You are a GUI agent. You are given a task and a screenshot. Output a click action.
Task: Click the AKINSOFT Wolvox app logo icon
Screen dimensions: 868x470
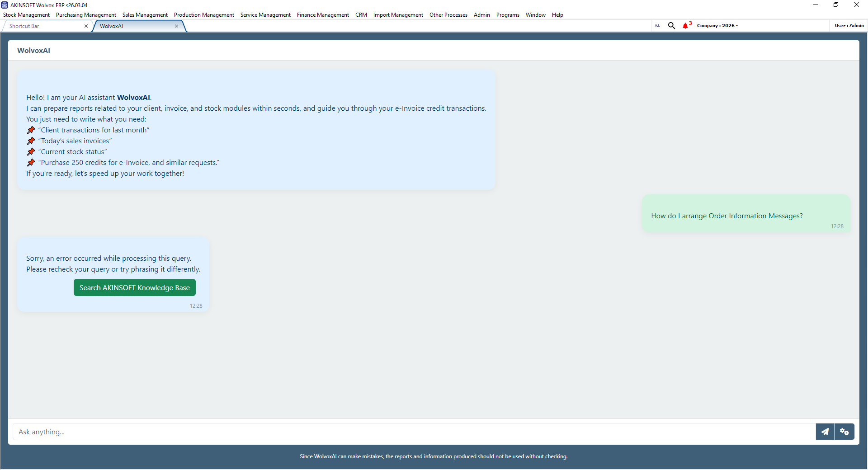[5, 5]
